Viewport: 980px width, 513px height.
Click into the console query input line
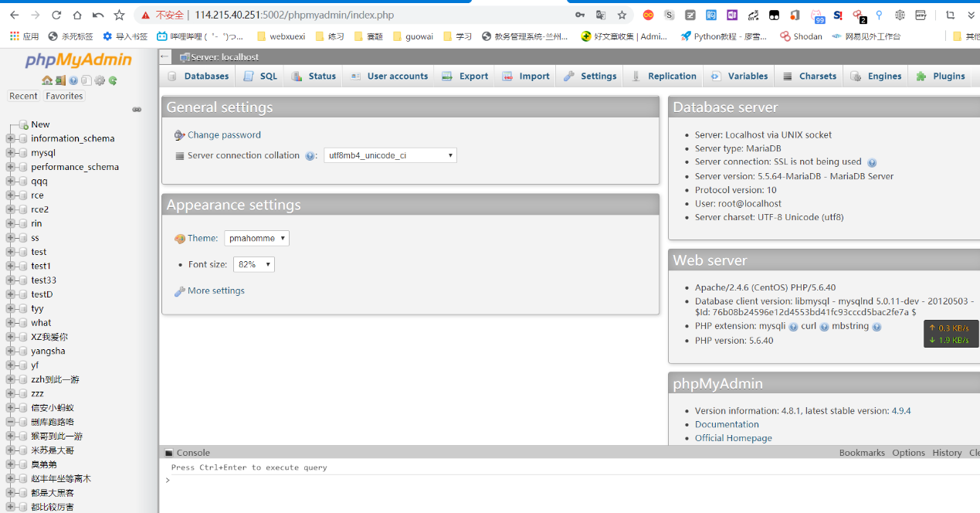pyautogui.click(x=571, y=481)
